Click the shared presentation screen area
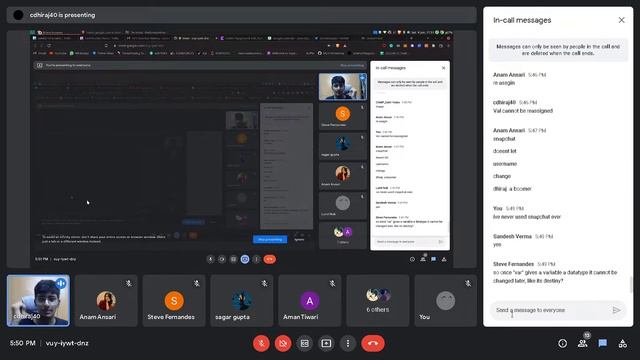Image resolution: width=640 pixels, height=360 pixels. tap(241, 149)
